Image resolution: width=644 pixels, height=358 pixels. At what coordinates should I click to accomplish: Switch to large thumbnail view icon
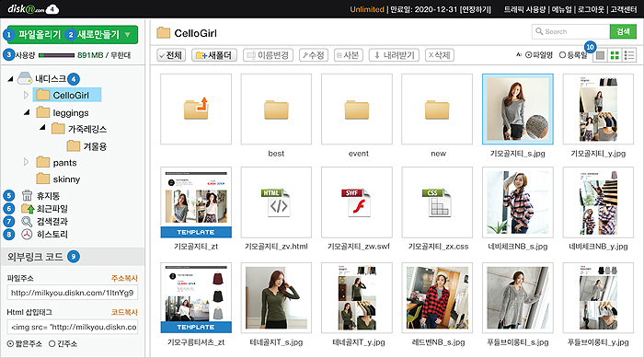(x=601, y=55)
